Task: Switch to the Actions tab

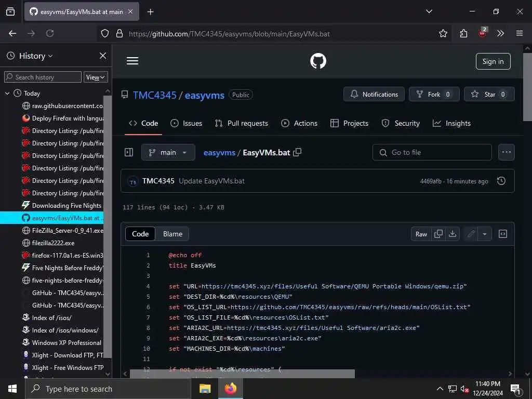Action: coord(299,124)
